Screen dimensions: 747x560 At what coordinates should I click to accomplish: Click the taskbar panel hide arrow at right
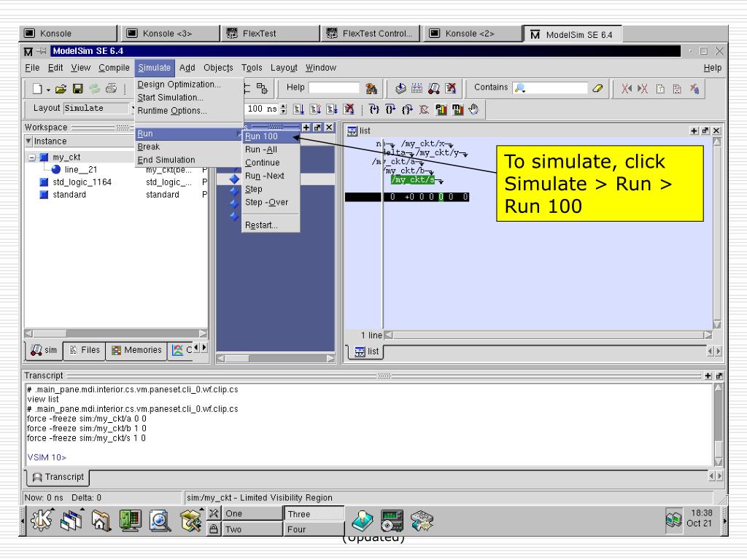tap(724, 521)
